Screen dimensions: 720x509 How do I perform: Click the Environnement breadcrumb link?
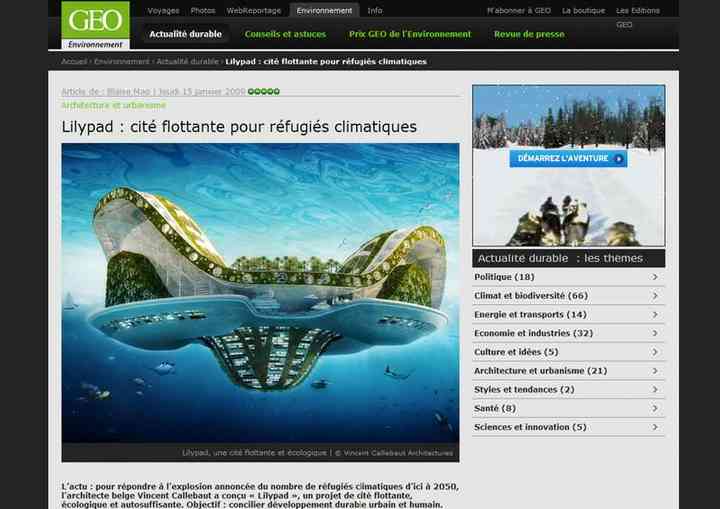(122, 61)
